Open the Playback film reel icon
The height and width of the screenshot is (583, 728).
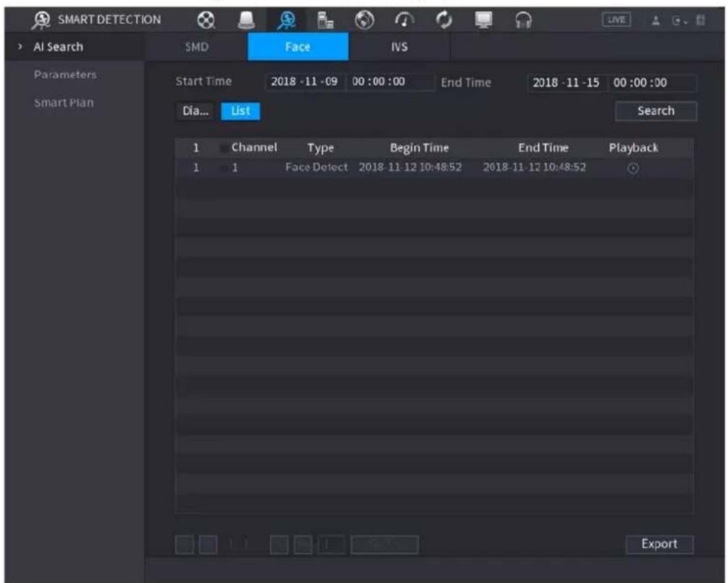tap(205, 20)
